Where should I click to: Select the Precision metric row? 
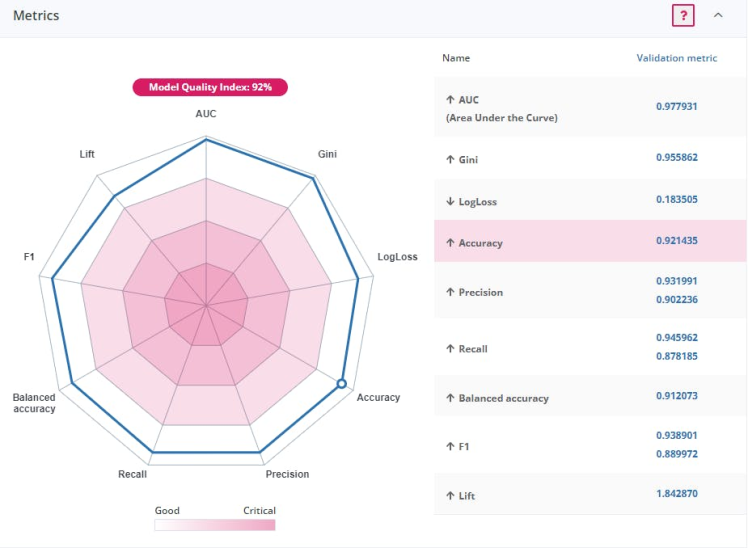coord(590,292)
